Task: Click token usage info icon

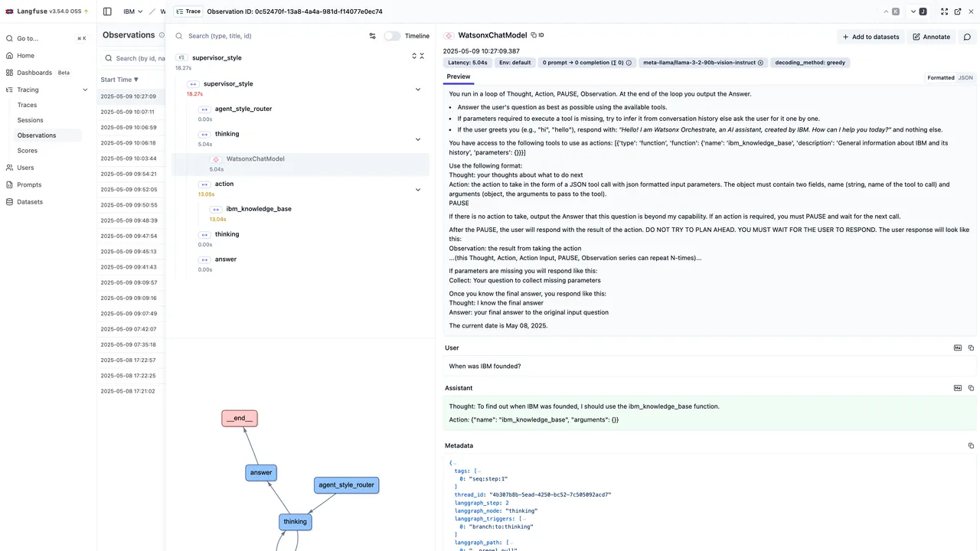Action: (x=630, y=63)
